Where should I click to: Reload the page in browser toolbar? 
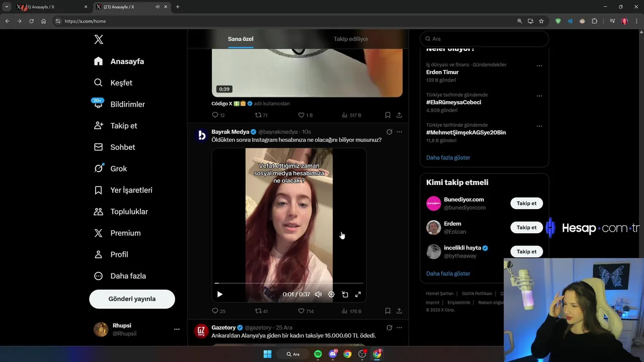coord(31,21)
